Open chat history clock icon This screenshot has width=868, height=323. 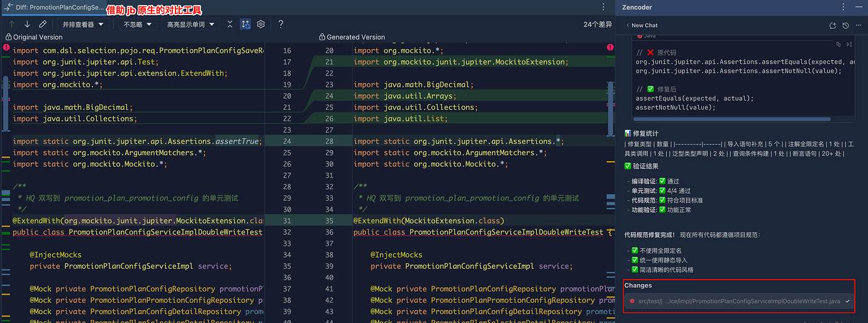845,25
